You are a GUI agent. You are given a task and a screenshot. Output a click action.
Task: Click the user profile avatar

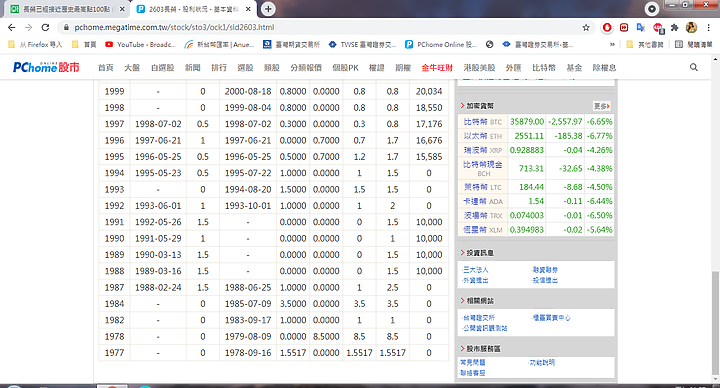[692, 28]
